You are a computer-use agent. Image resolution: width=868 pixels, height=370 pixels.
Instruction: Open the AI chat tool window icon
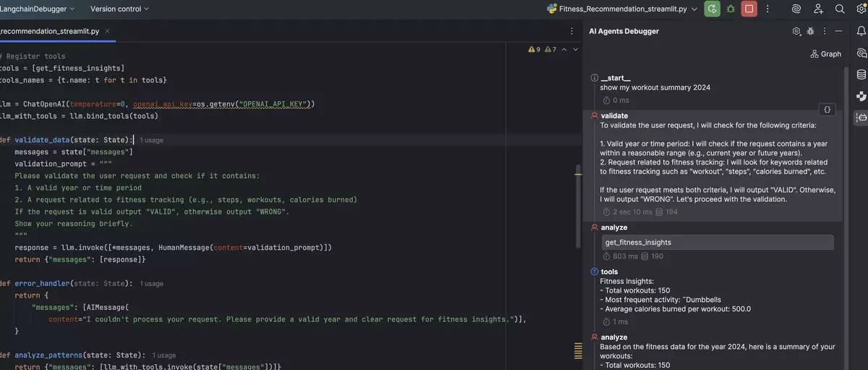(861, 53)
